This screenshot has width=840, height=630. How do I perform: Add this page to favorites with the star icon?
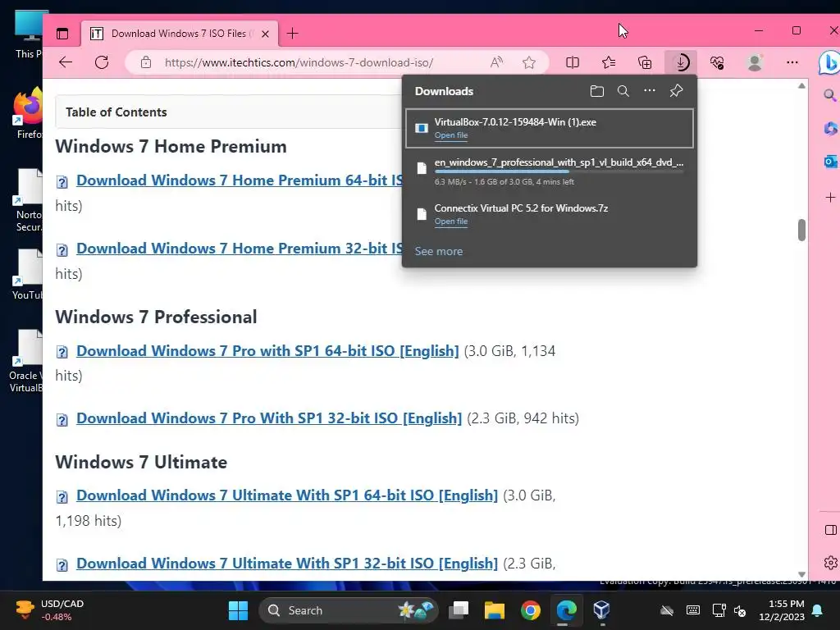(x=529, y=62)
